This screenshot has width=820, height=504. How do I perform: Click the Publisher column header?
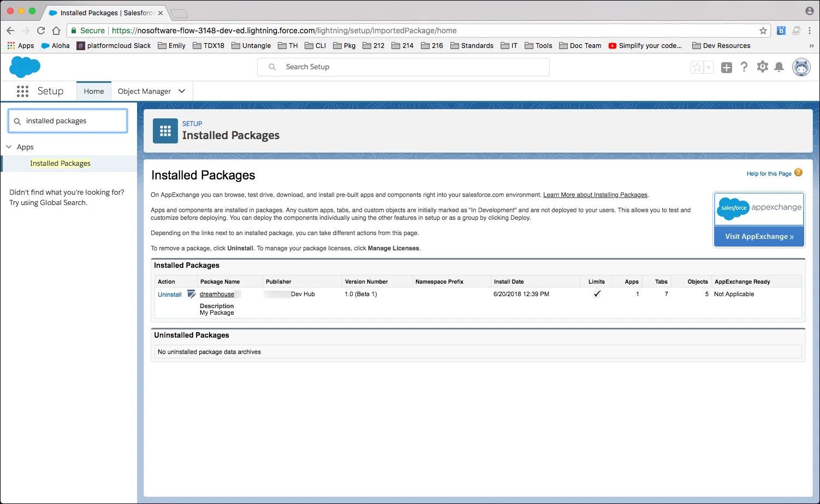pyautogui.click(x=278, y=282)
